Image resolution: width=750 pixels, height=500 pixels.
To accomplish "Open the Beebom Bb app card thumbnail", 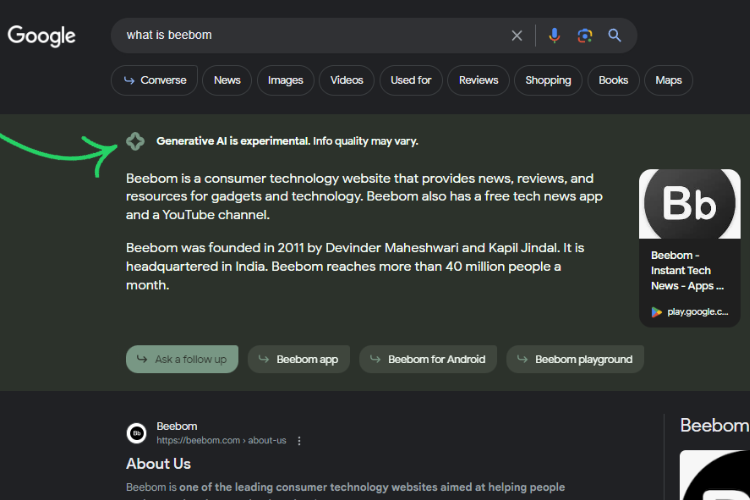I will coord(689,204).
